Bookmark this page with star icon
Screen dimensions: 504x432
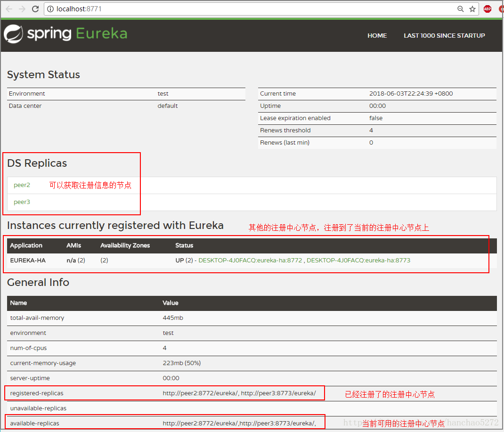click(x=472, y=9)
